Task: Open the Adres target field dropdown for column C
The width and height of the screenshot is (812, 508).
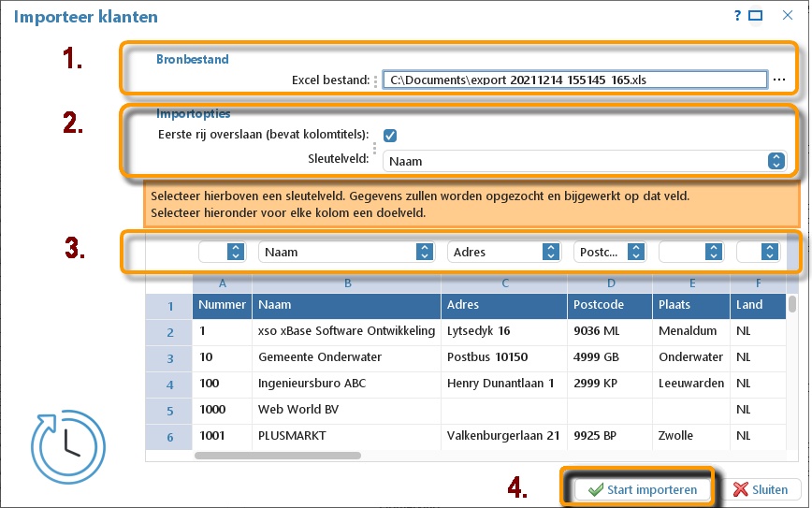Action: [x=504, y=253]
